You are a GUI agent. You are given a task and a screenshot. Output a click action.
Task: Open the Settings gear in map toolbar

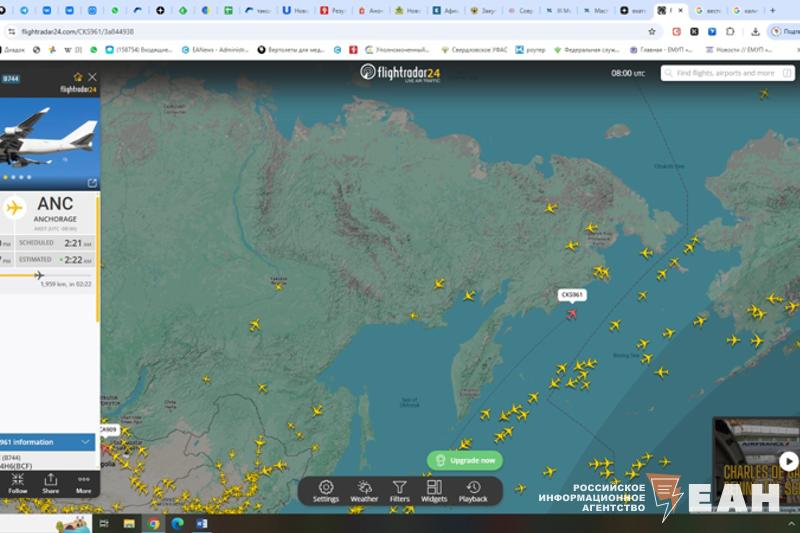[x=326, y=490]
